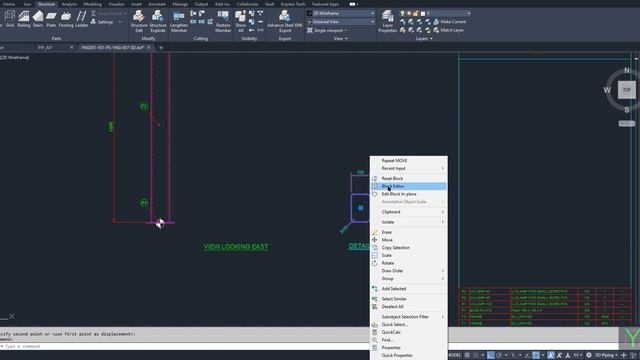Screen dimensions: 640x360
Task: Choose Move from context menu
Action: pos(409,240)
